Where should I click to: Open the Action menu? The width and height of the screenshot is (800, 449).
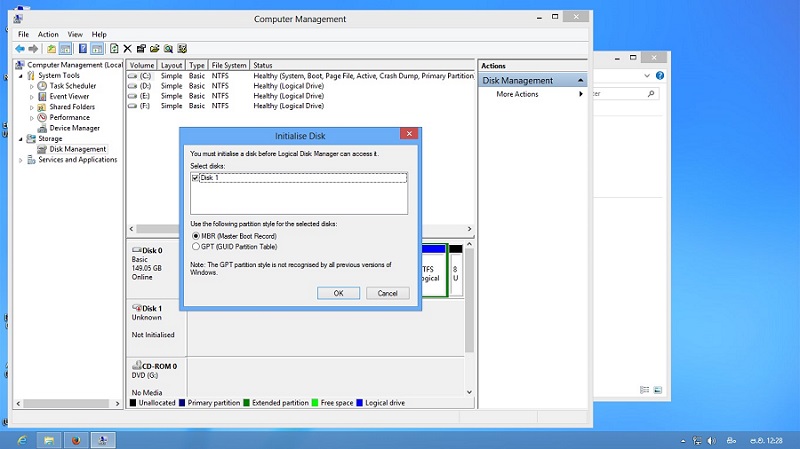pyautogui.click(x=48, y=34)
